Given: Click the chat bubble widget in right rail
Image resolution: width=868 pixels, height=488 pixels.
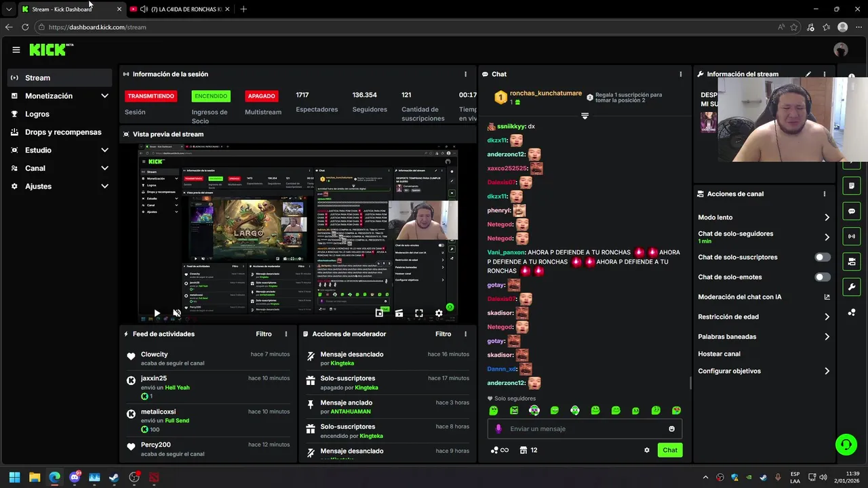Looking at the screenshot, I should [852, 211].
